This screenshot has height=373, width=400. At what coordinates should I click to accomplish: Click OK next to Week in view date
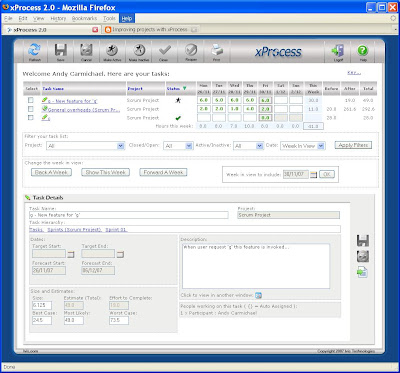[327, 174]
